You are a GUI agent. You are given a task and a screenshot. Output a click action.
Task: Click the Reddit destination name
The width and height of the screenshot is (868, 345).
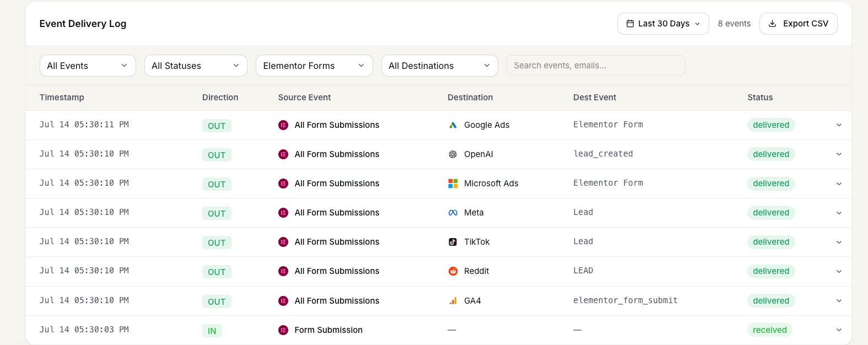(477, 271)
